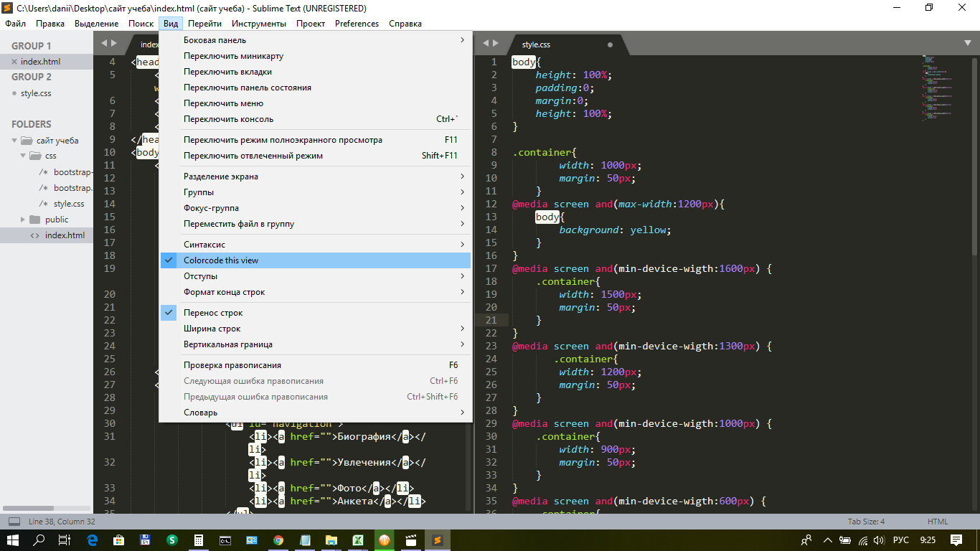The image size is (980, 551).
Task: Toggle distraction free mode Переключить отвлеченный режим
Action: point(316,156)
